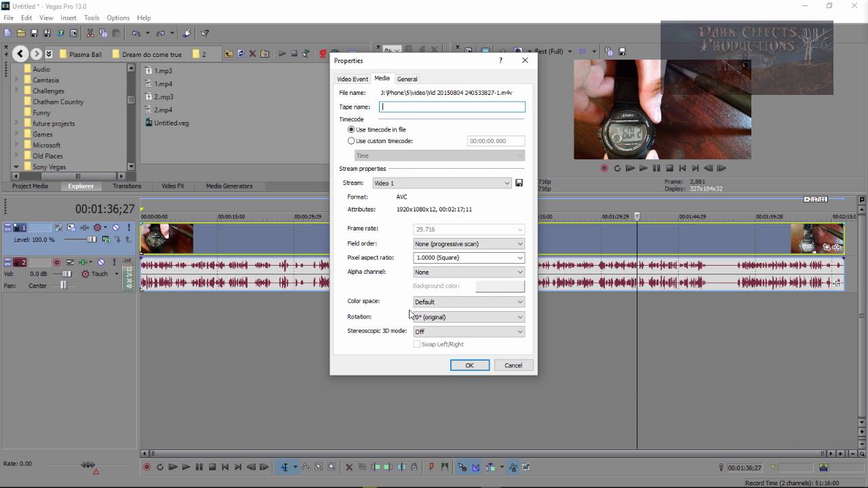868x488 pixels.
Task: Switch to the General tab in Properties
Action: pos(407,79)
